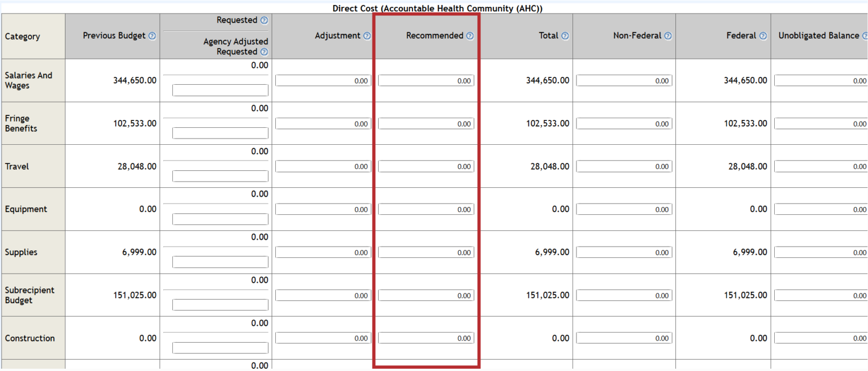Select Recommended input for Supplies
868x371 pixels.
(426, 253)
